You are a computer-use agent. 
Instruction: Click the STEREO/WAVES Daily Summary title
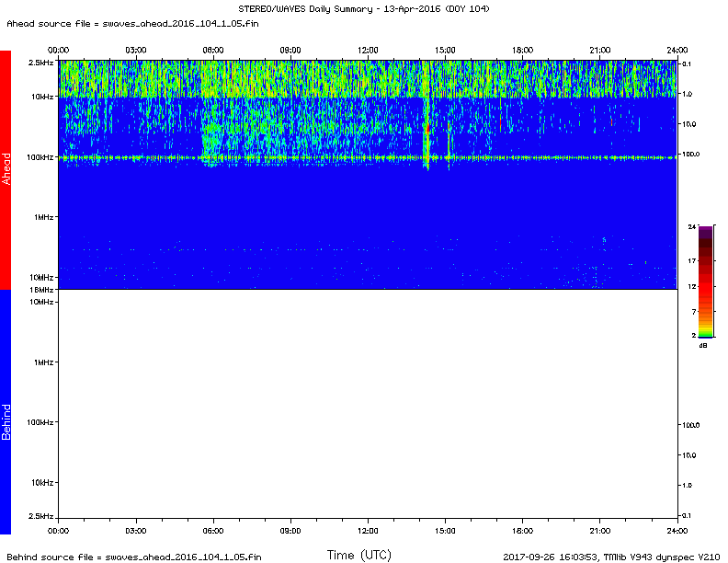(x=363, y=9)
